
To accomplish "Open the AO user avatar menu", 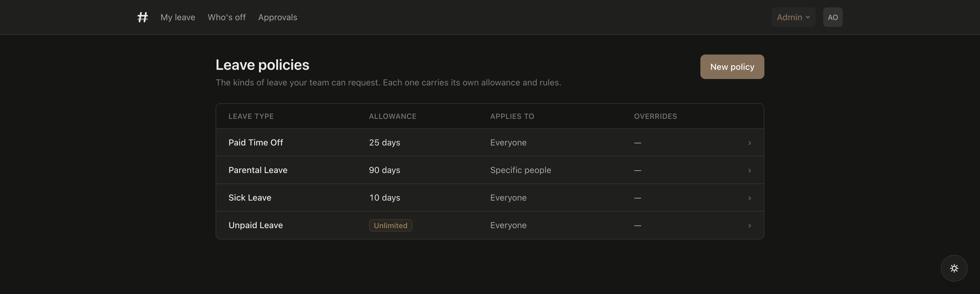I will [832, 17].
